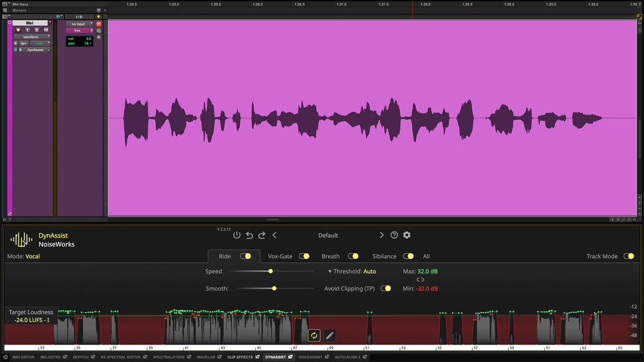Toggle the Sibilance switch
644x362 pixels.
408,256
